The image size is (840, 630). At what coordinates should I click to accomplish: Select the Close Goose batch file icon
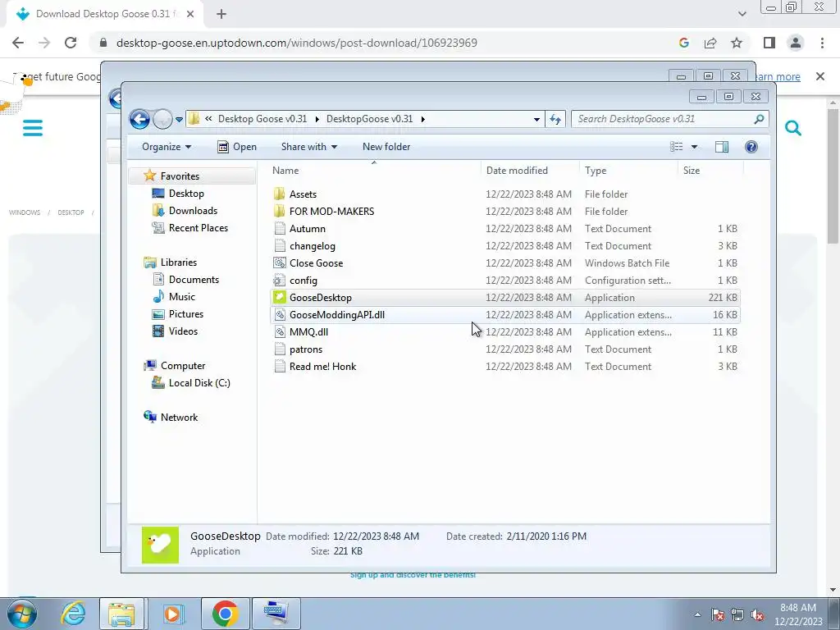pyautogui.click(x=279, y=263)
